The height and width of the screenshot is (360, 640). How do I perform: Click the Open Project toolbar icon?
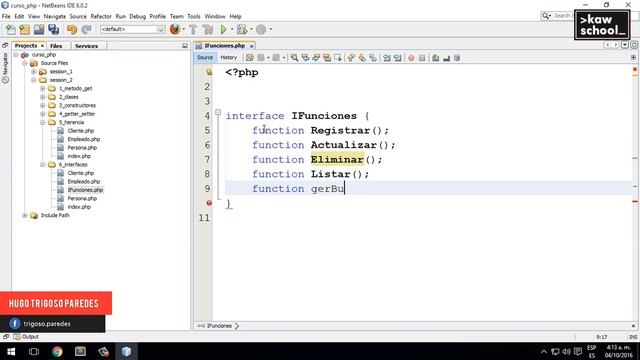(x=39, y=29)
